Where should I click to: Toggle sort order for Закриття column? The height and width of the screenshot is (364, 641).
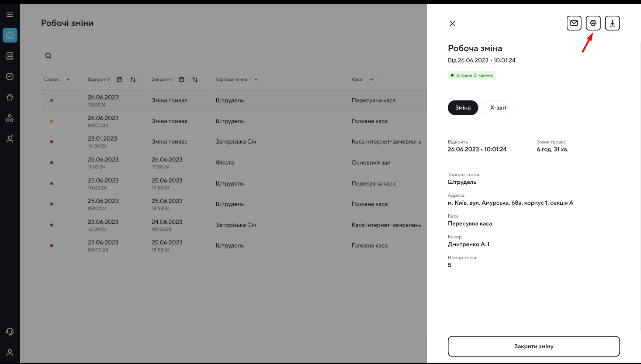click(x=195, y=79)
